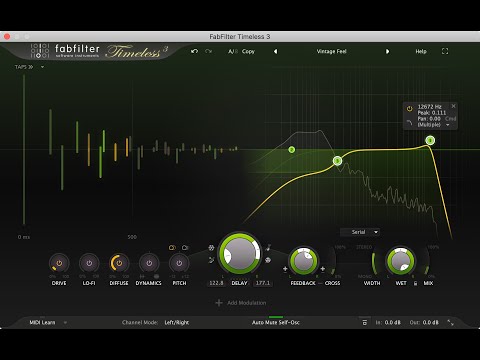This screenshot has height=360, width=480.
Task: Toggle the lock icon next to MIX
Action: 415,283
